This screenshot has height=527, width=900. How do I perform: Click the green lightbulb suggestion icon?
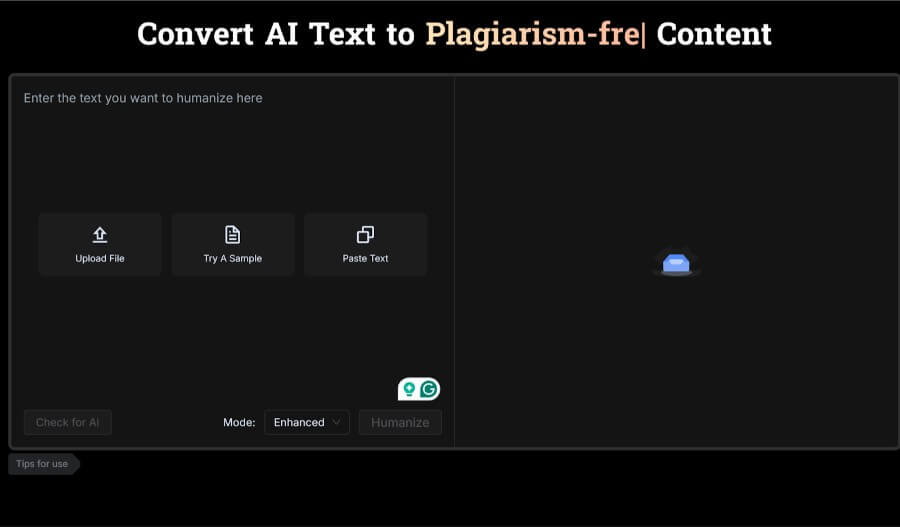pyautogui.click(x=409, y=389)
